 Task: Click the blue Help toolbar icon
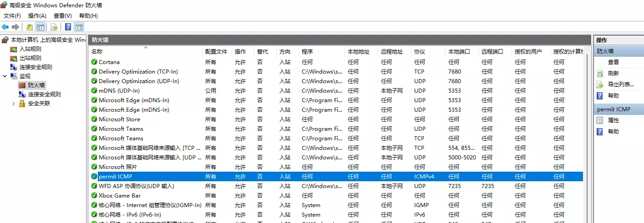[68, 27]
